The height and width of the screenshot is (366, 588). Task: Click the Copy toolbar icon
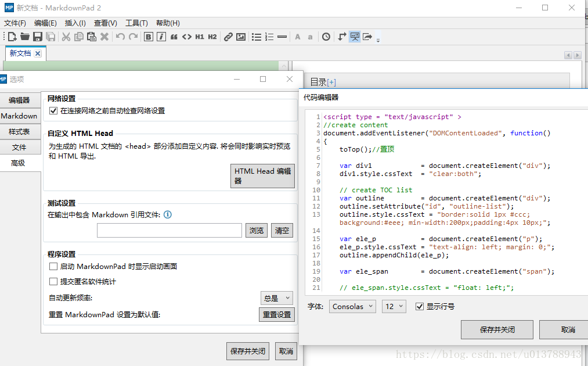pyautogui.click(x=79, y=37)
